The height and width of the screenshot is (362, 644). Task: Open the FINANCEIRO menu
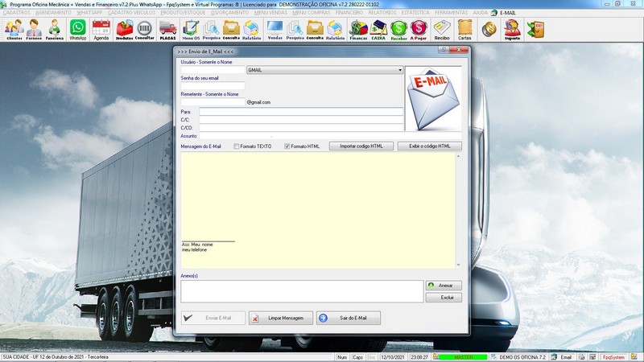(349, 13)
